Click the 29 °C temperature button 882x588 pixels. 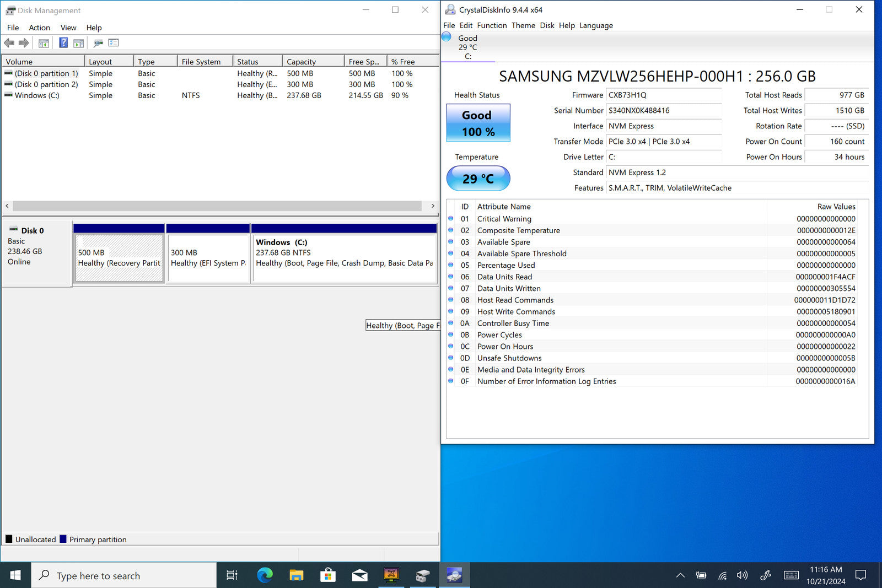478,179
